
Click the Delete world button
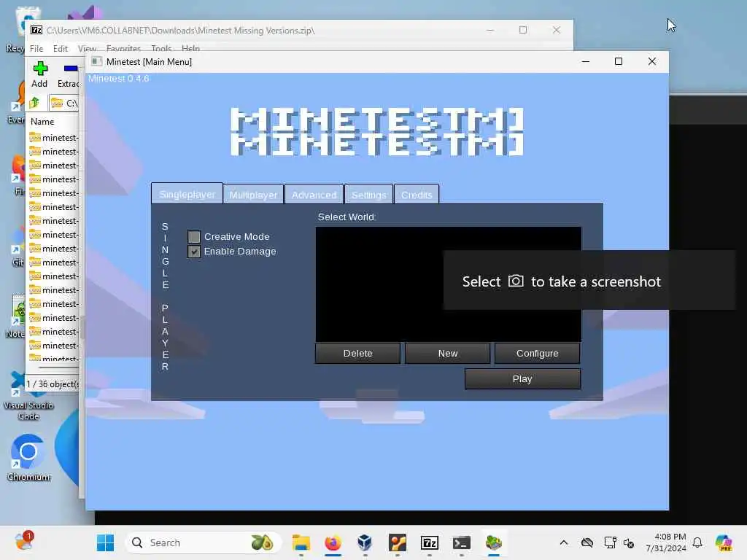pyautogui.click(x=357, y=354)
